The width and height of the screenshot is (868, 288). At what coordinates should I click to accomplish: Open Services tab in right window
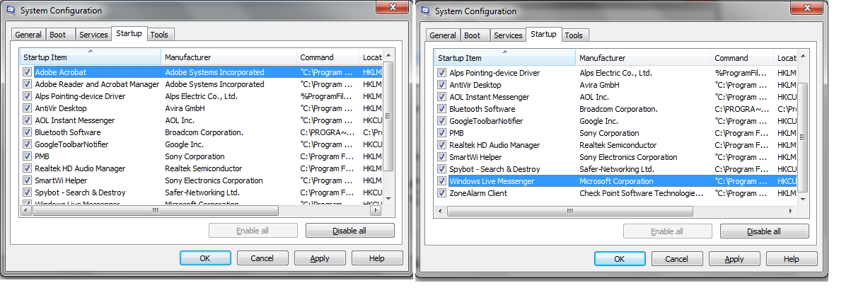508,35
